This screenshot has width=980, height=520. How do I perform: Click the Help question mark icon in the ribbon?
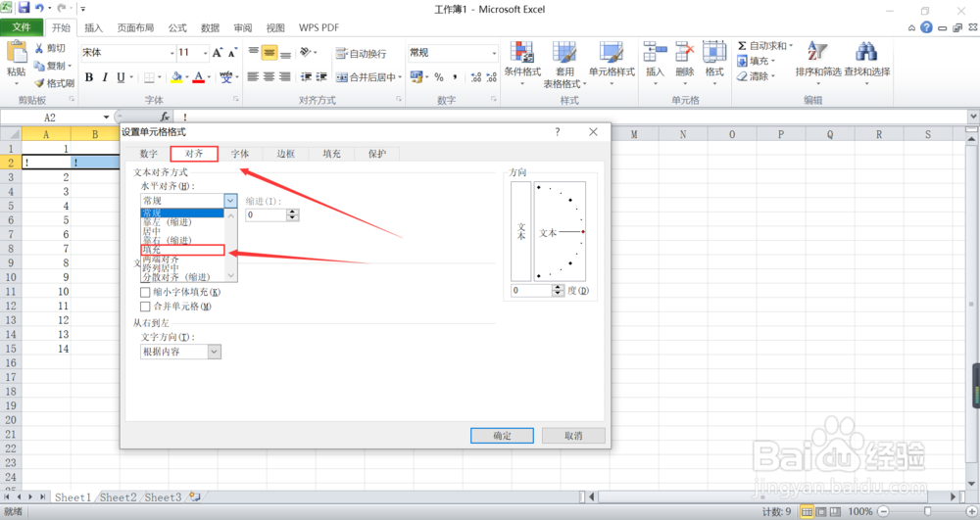click(926, 27)
